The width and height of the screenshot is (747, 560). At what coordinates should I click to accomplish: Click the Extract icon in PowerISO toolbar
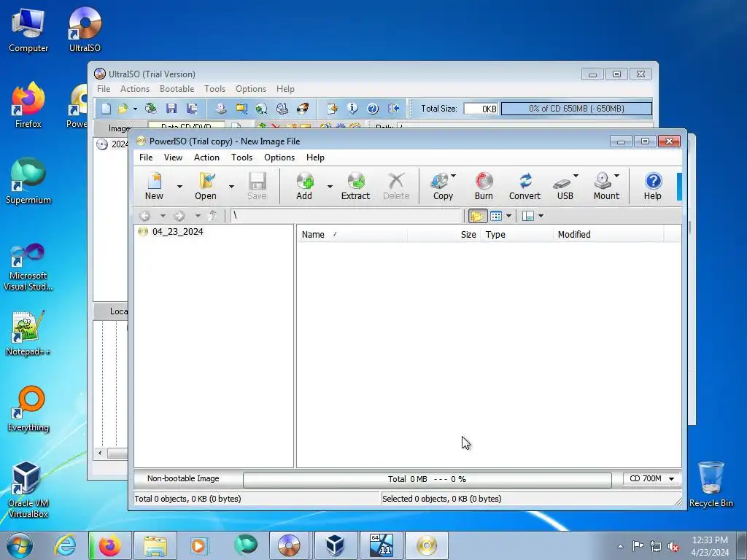point(355,186)
